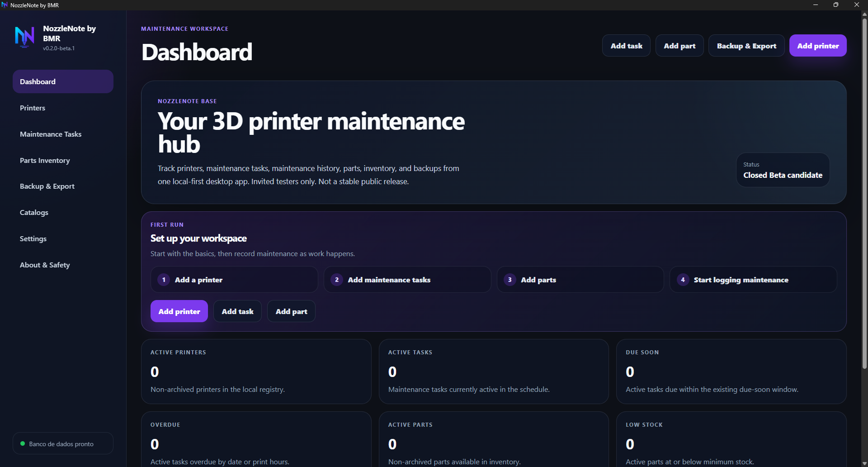Screen dimensions: 868x467
Task: Click step 3 number badge for Add parts
Action: point(510,280)
